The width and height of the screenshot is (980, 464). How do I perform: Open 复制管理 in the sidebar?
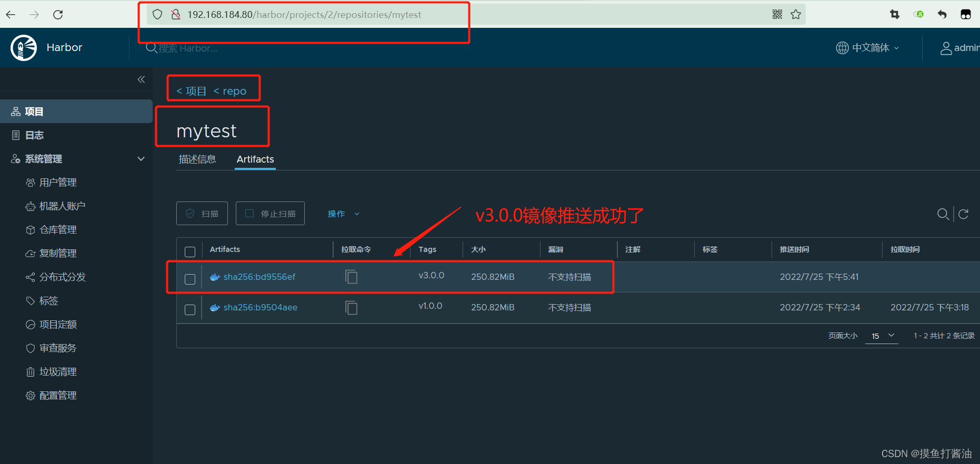tap(58, 254)
